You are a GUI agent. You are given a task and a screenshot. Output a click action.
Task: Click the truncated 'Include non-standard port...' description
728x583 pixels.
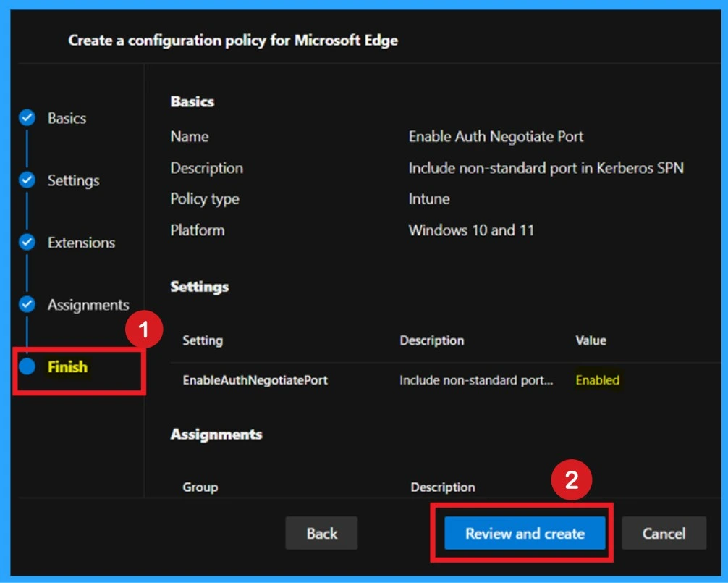coord(476,380)
